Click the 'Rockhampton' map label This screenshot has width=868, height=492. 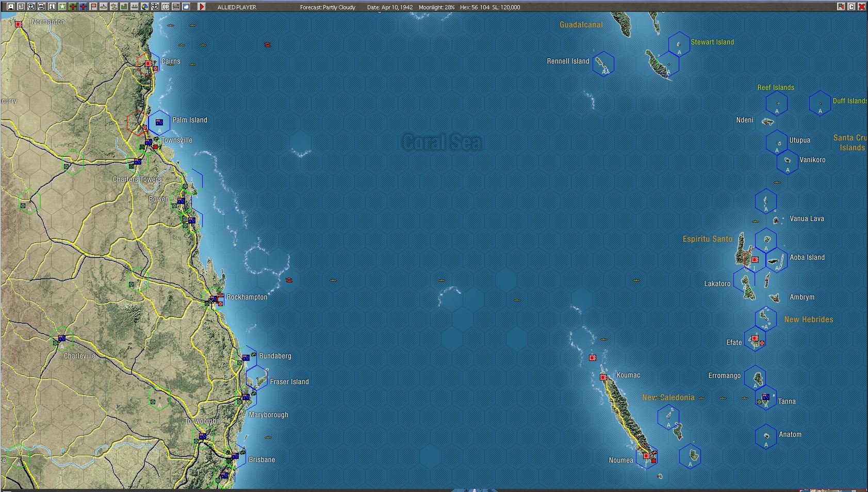point(247,297)
